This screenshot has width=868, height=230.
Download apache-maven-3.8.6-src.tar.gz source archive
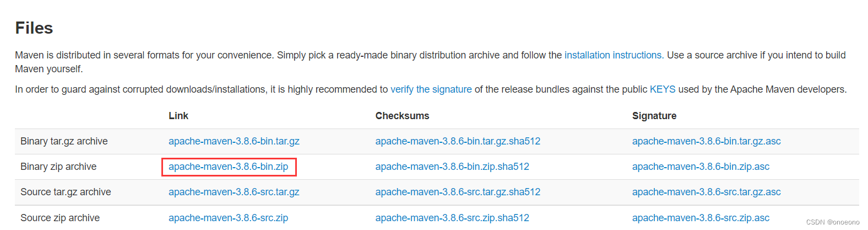point(234,192)
